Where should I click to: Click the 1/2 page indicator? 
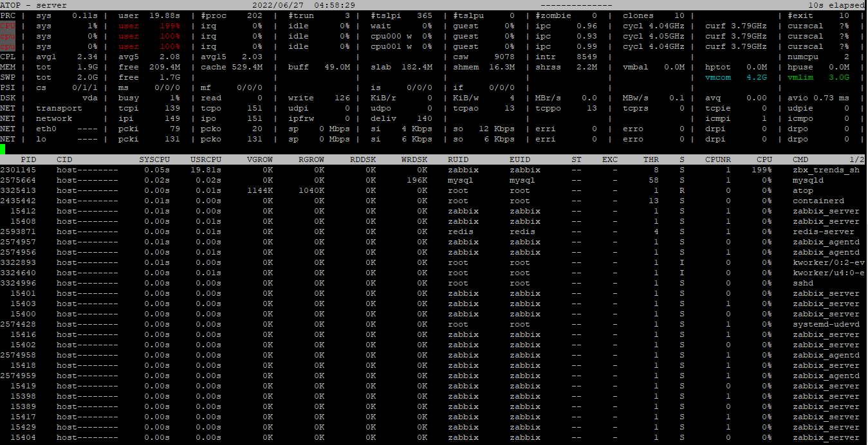857,159
